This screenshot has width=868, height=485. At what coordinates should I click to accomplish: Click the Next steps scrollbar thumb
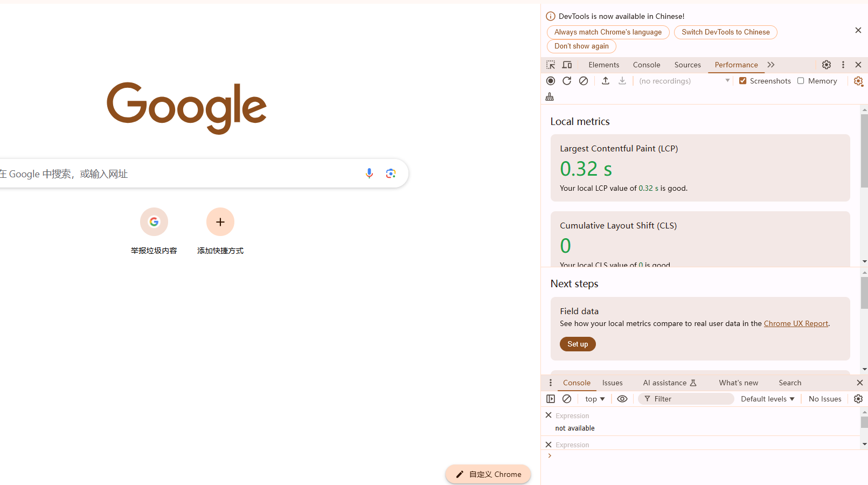(x=864, y=293)
